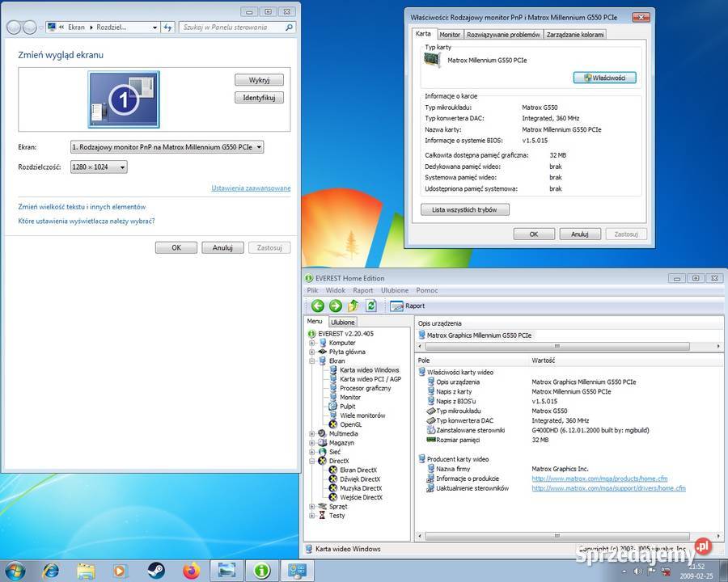The image size is (728, 582).
Task: Open Steam from the taskbar
Action: [x=156, y=571]
